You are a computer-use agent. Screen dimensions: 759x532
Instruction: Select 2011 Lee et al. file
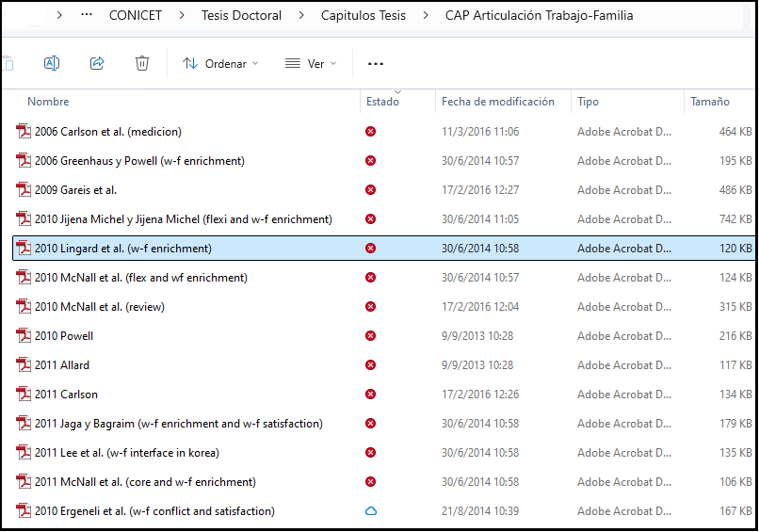(x=126, y=453)
